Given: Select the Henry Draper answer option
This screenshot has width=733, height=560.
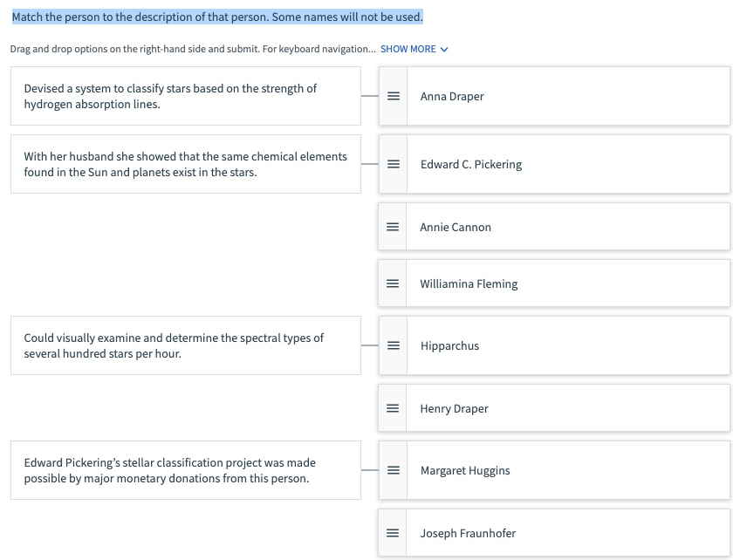Looking at the screenshot, I should (x=554, y=408).
